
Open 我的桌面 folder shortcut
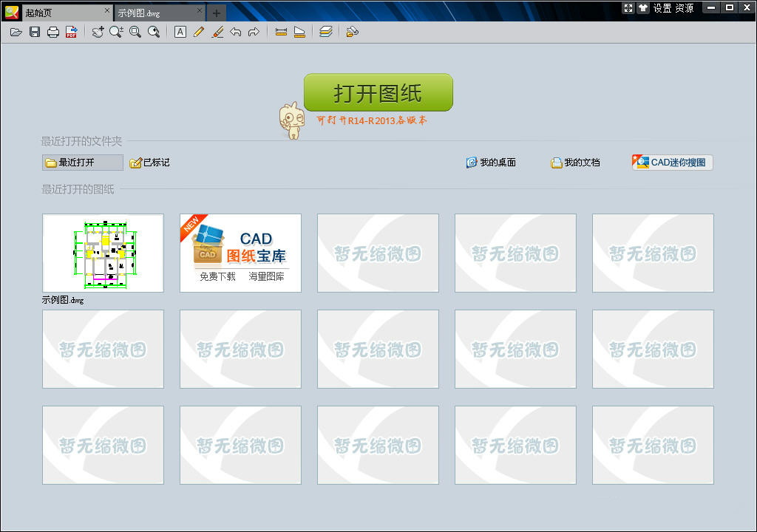pyautogui.click(x=491, y=163)
